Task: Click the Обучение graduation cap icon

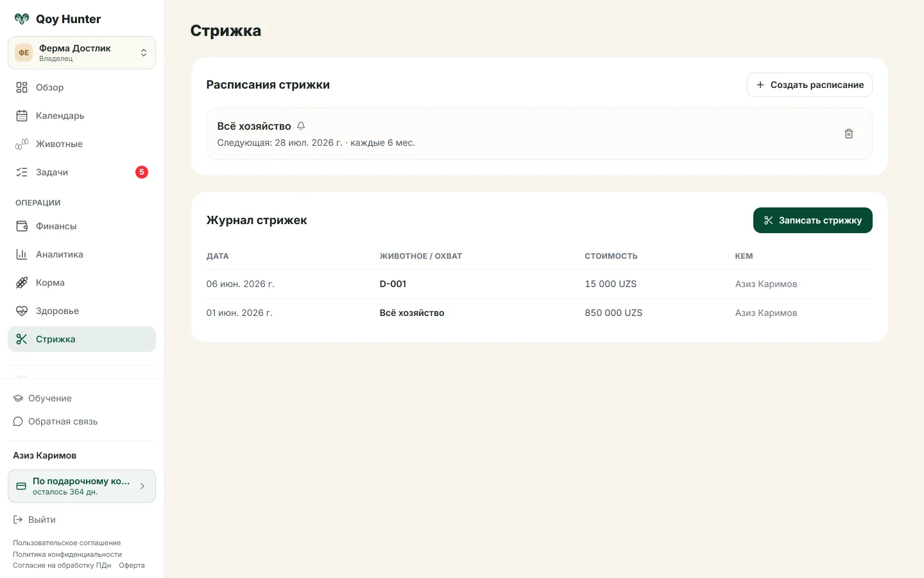Action: point(18,398)
